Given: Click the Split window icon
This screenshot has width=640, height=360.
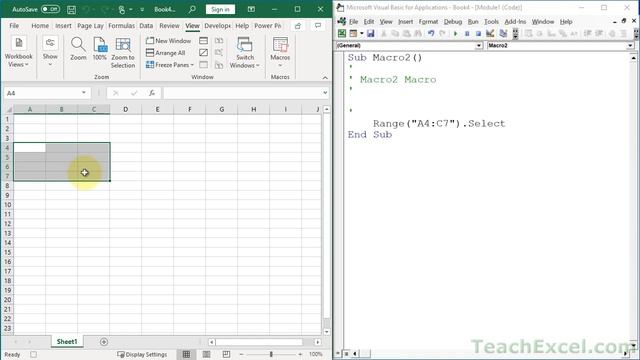Looking at the screenshot, I should point(203,41).
